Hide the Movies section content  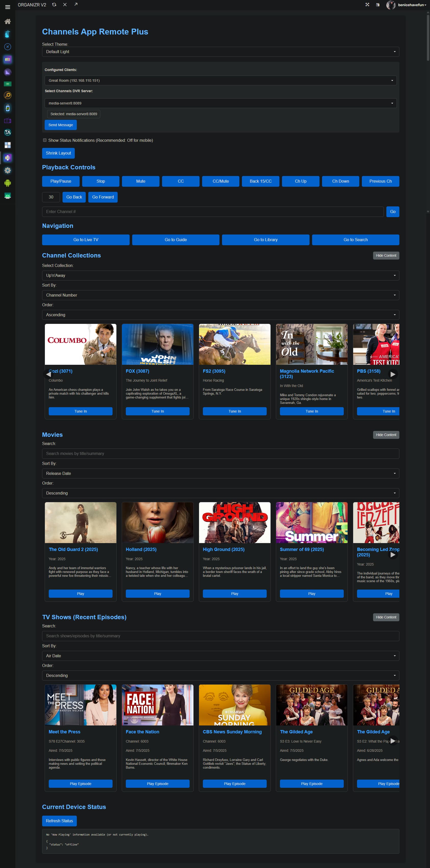tap(386, 435)
